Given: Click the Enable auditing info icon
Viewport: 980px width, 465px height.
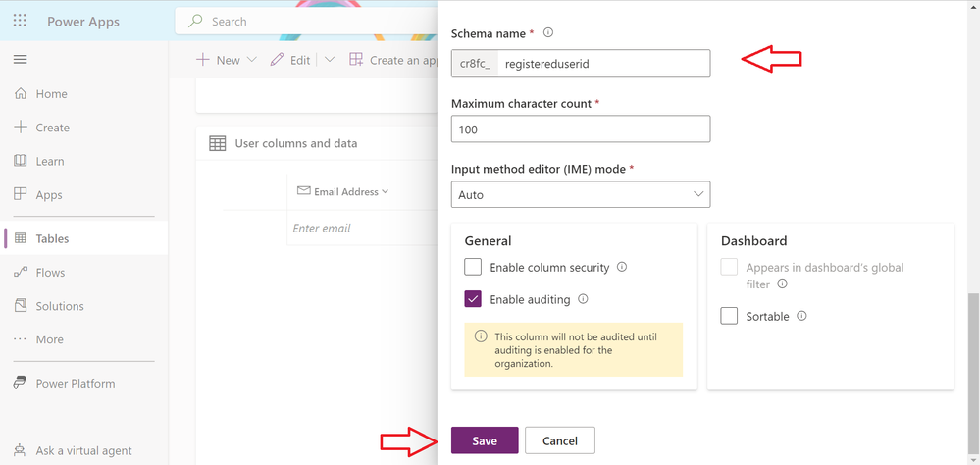Looking at the screenshot, I should pos(583,299).
